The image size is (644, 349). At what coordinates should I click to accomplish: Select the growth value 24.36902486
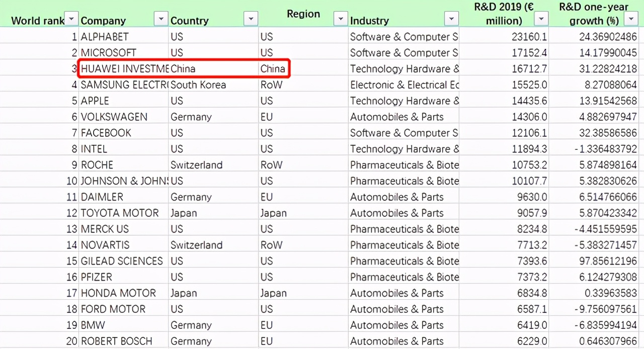(594, 37)
